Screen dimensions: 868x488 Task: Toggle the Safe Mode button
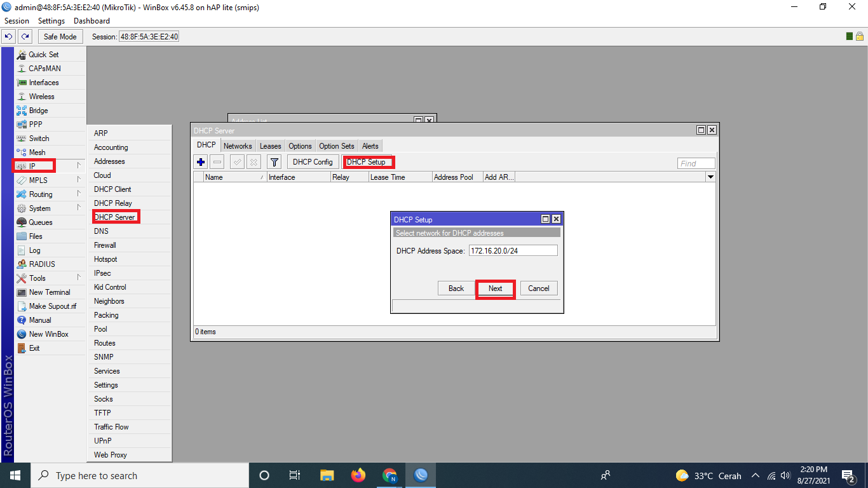(60, 37)
